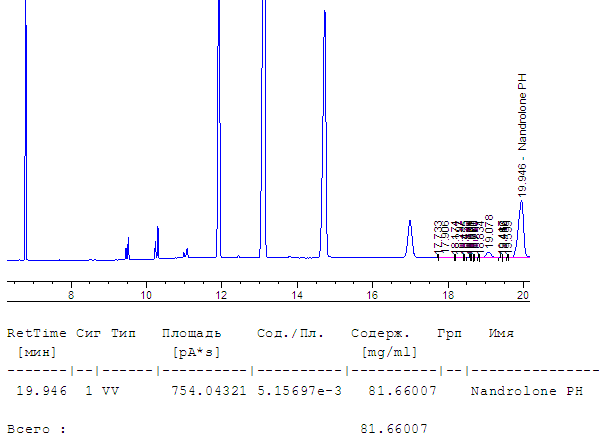Click the Содерж. column header
Image resolution: width=599 pixels, height=444 pixels.
pos(380,334)
